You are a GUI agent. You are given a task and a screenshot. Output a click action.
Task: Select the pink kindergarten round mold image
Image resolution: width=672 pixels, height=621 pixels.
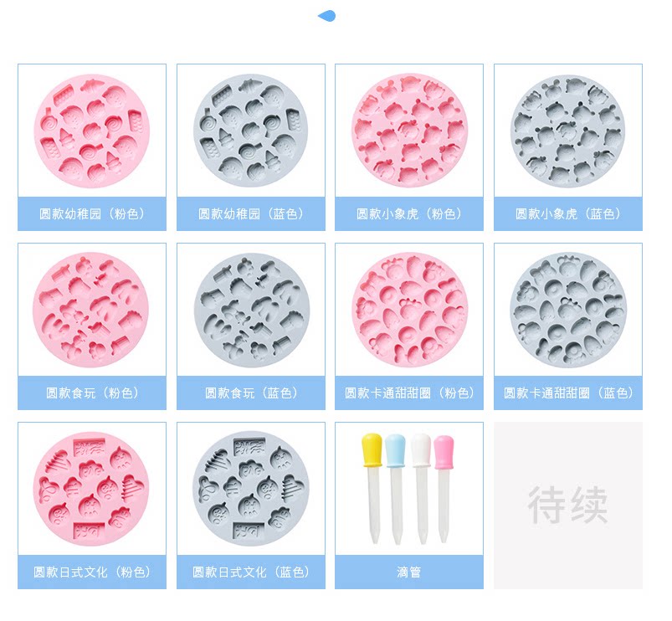coord(92,131)
